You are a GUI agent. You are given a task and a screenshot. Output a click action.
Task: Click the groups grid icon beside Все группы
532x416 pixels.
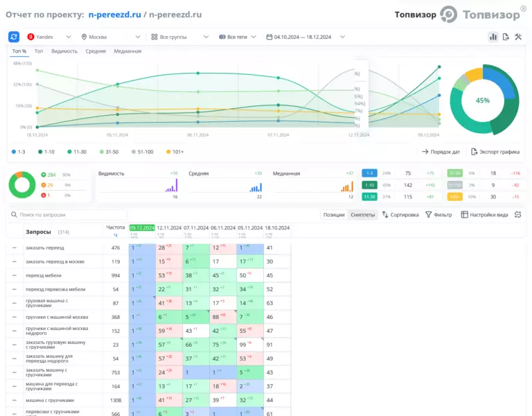[154, 37]
